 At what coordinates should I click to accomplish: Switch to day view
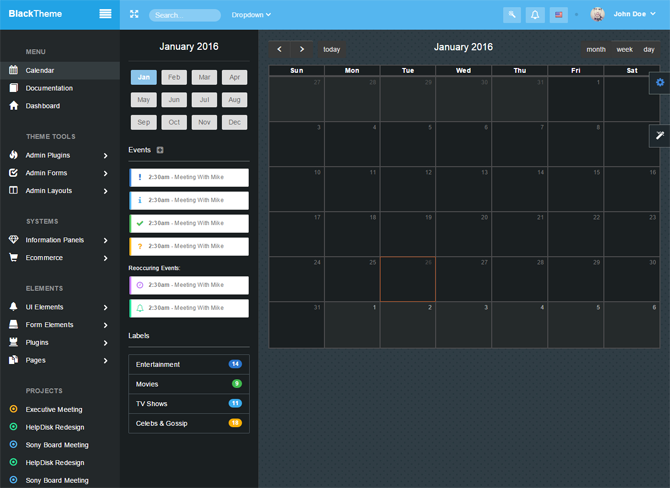649,50
